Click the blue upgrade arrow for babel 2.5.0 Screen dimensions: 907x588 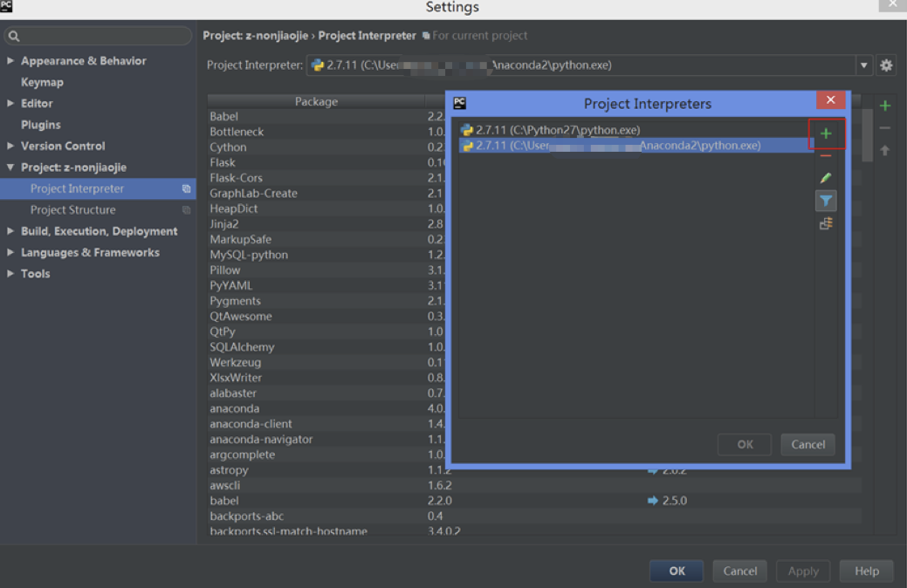(652, 501)
